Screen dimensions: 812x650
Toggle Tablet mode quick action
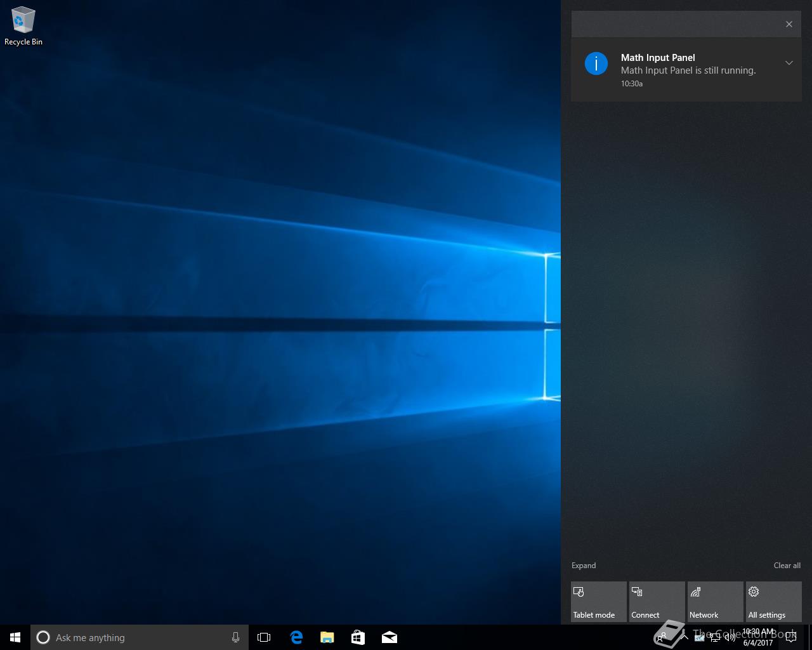pos(598,602)
